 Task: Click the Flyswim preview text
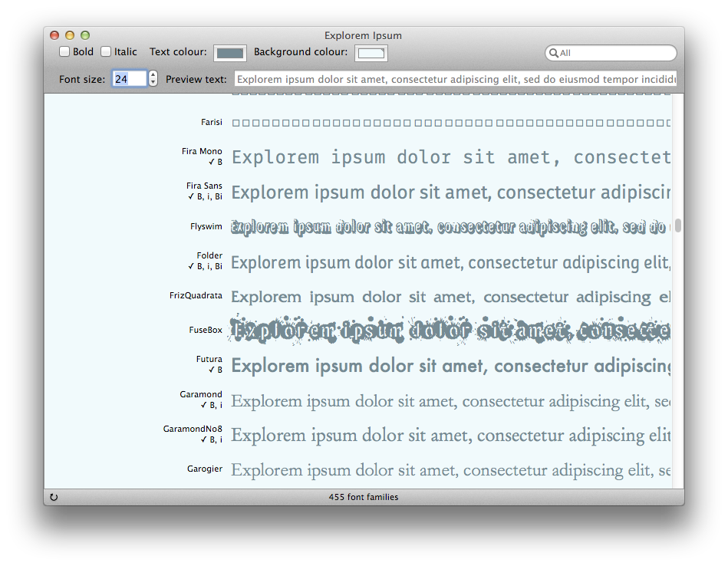pos(451,226)
